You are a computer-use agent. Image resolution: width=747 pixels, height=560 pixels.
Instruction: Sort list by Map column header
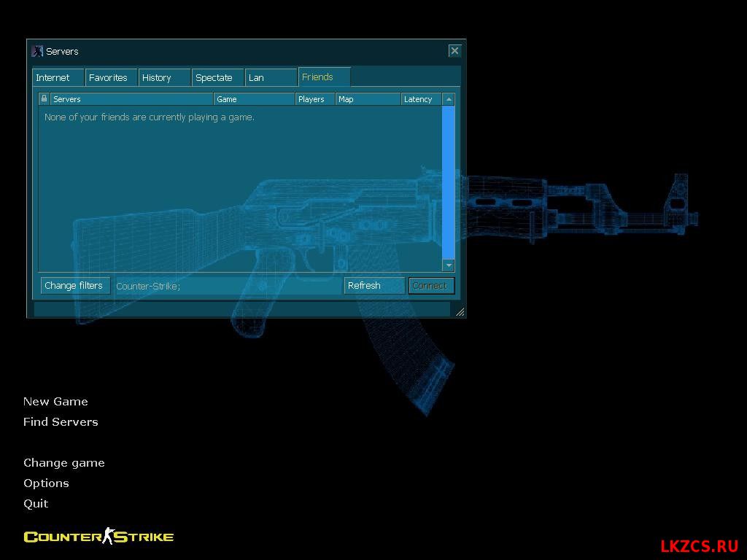(x=368, y=99)
